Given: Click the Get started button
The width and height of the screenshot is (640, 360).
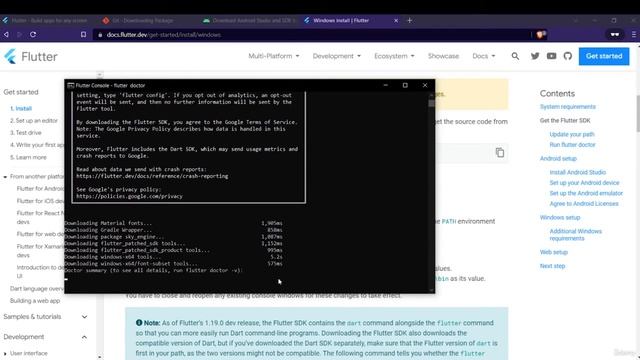Looking at the screenshot, I should [x=604, y=56].
